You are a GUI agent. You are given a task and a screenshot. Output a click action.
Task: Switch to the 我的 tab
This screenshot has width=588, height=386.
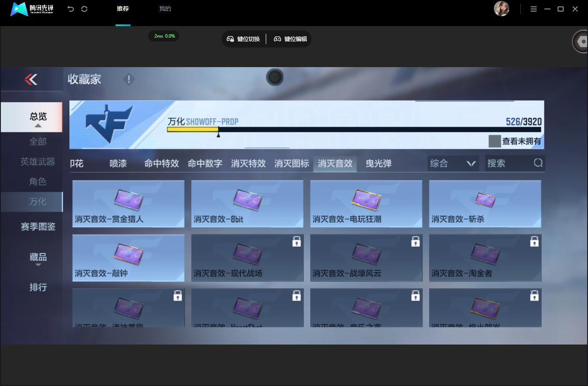165,9
